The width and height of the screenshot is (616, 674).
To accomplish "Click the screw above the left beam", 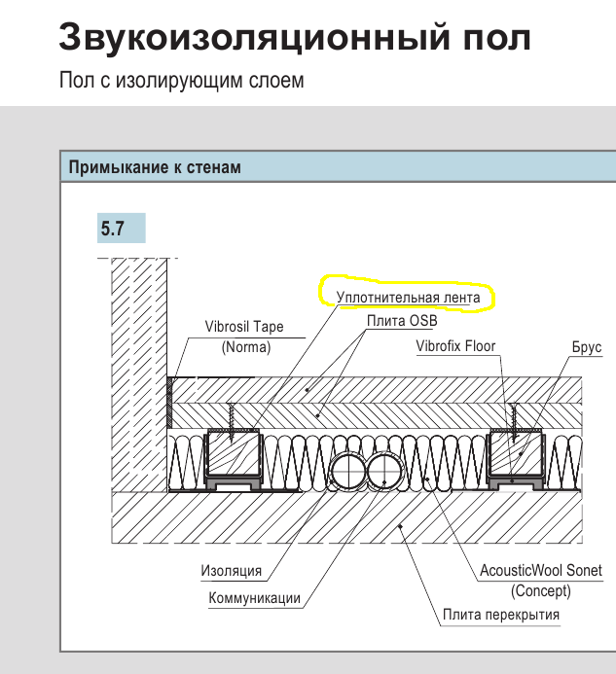I will [x=231, y=415].
